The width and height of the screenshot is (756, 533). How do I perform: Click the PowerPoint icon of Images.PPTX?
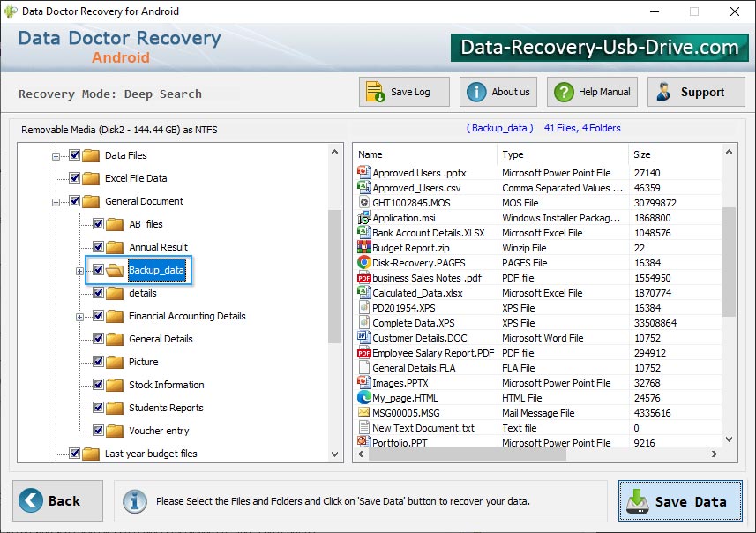(363, 382)
